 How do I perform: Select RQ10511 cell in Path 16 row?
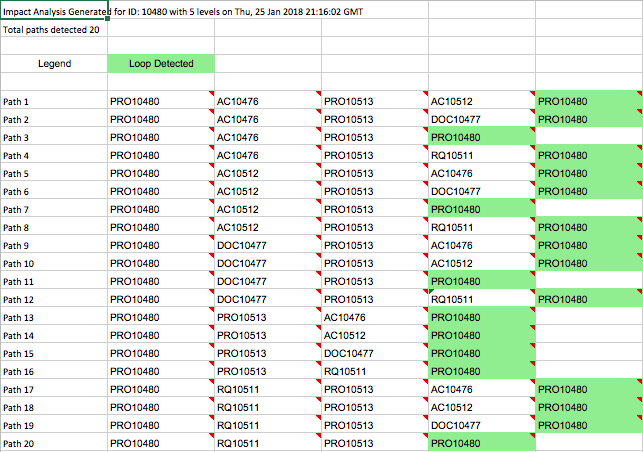point(375,370)
